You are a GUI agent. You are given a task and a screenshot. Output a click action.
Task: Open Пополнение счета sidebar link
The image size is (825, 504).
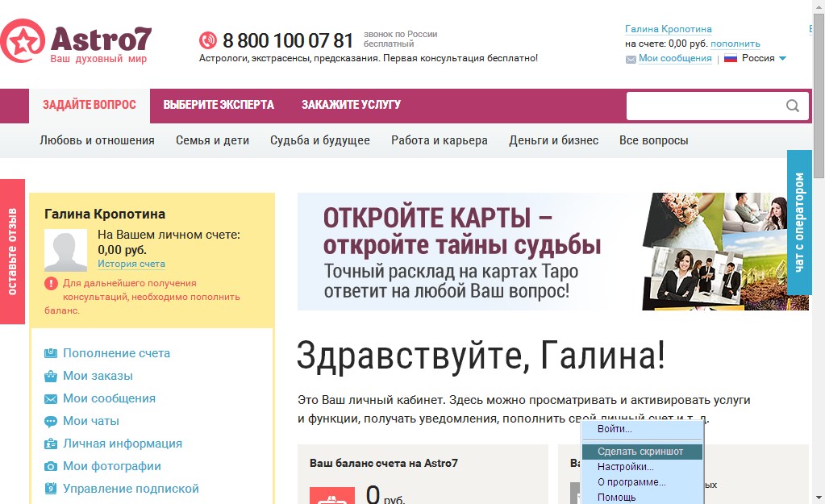[x=117, y=353]
